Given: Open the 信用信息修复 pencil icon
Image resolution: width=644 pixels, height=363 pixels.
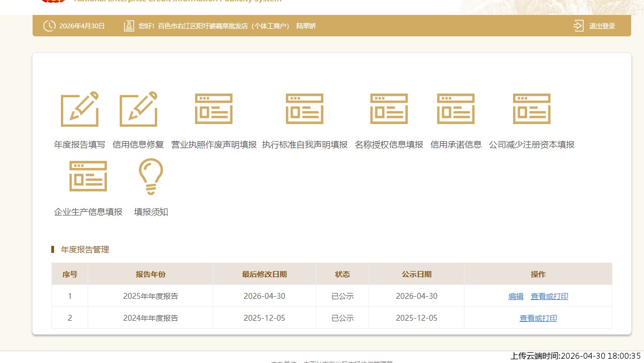Looking at the screenshot, I should pyautogui.click(x=138, y=109).
